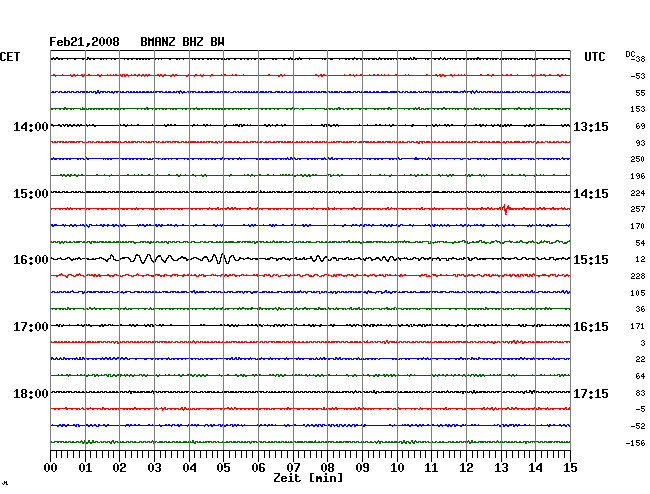Click the DC offset value "105"
Image resolution: width=650 pixels, height=494 pixels.
(638, 293)
